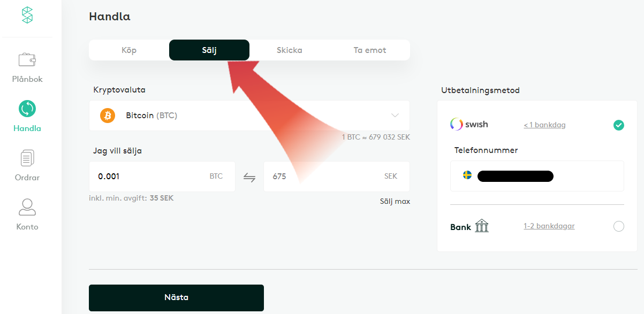Viewport: 644px width, 314px height.
Task: Select Swish payout radio button
Action: pos(619,125)
